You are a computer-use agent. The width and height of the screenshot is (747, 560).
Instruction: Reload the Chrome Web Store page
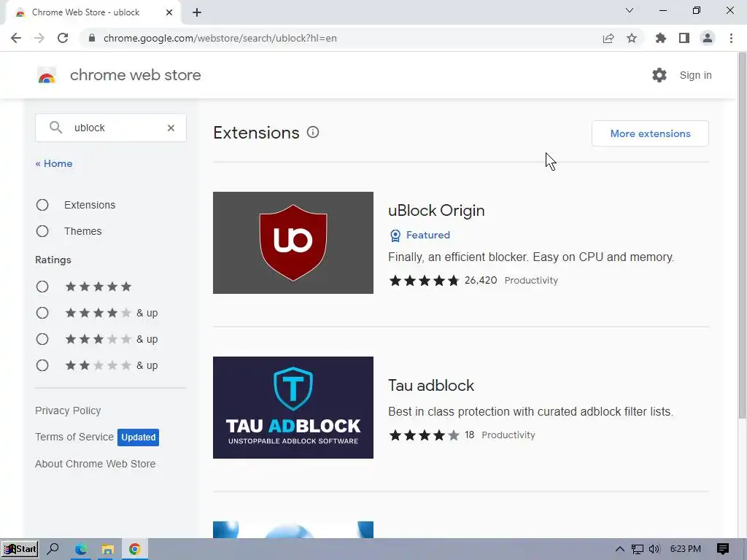coord(63,38)
